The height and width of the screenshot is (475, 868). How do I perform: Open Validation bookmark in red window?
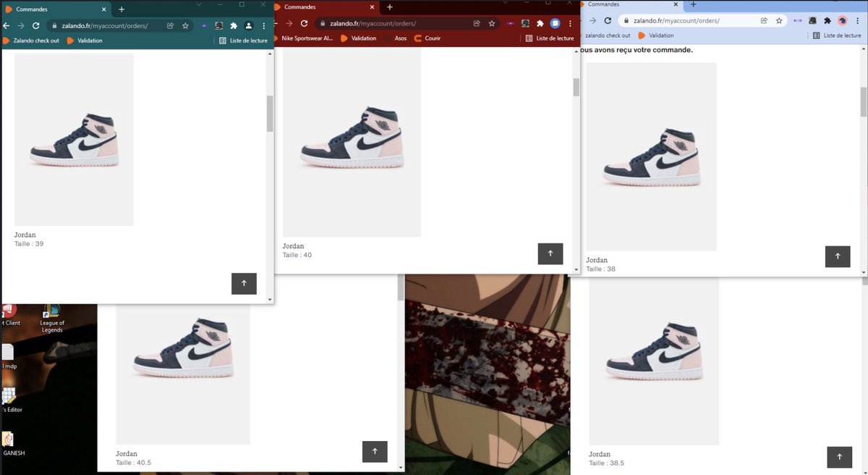pos(359,38)
